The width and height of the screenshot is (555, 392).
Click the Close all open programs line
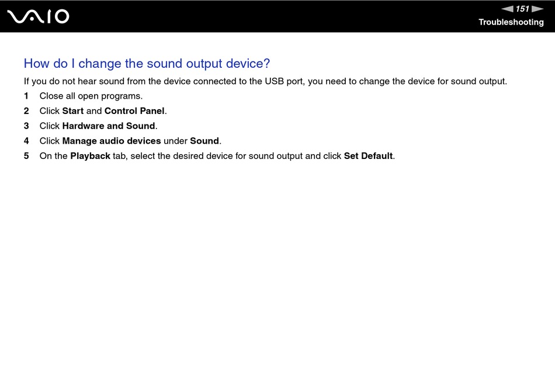click(91, 96)
